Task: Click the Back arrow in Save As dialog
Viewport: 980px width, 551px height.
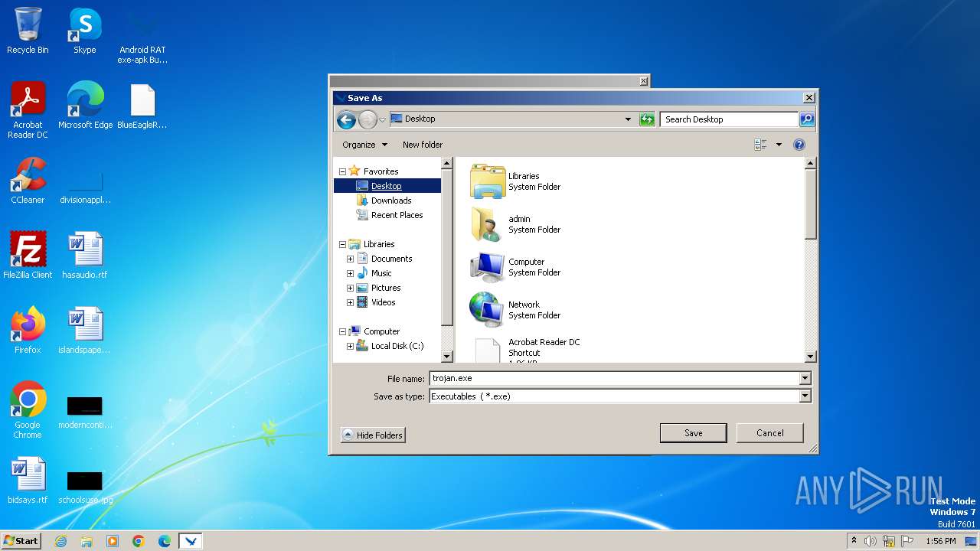Action: point(346,119)
